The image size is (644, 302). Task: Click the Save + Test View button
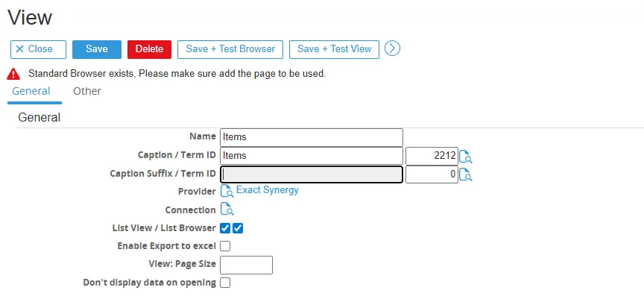334,49
